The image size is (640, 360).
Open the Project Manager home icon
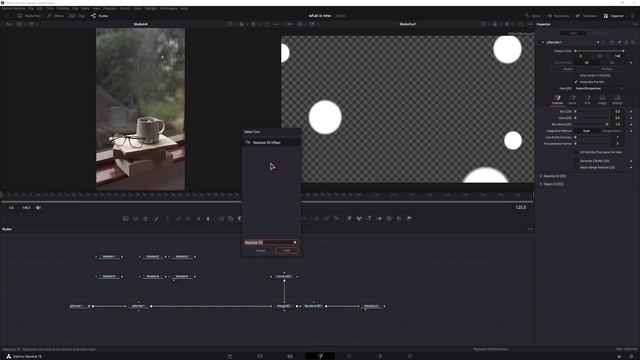(x=619, y=356)
